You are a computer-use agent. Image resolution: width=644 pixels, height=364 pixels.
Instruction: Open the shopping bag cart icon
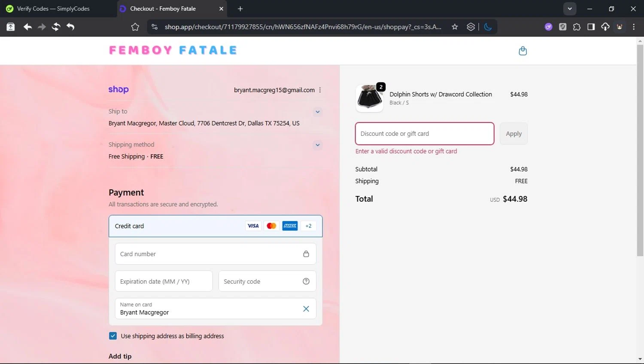pos(522,51)
